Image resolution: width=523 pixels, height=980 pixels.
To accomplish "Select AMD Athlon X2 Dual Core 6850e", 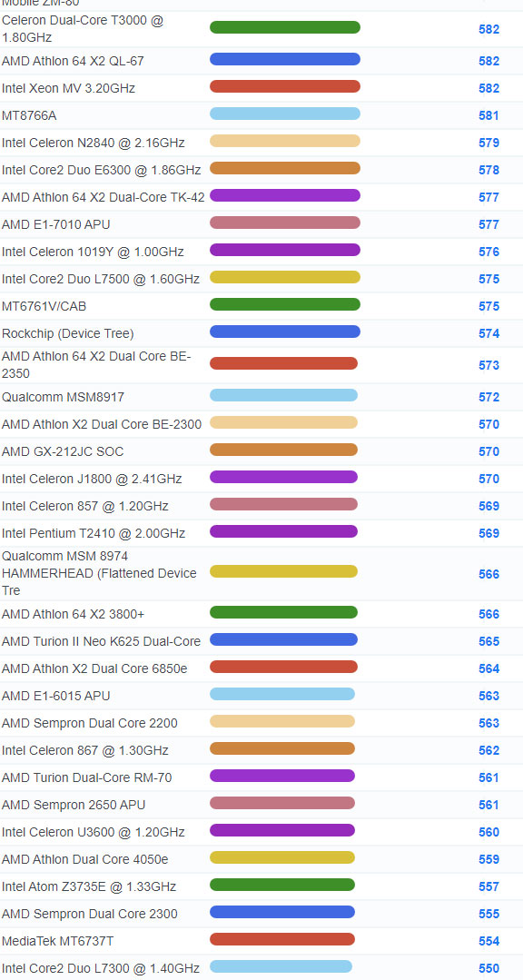I will point(94,668).
